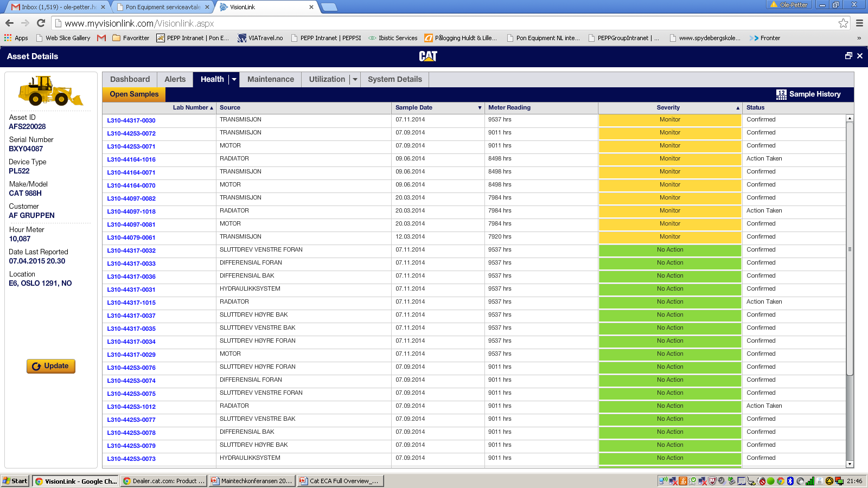Click green No Action severity for L310-44253-0073

[x=670, y=458]
